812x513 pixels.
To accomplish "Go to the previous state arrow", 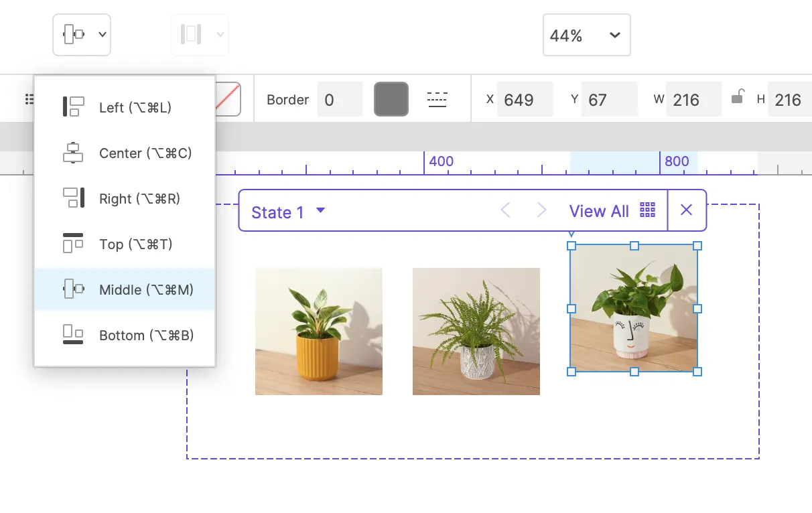I will (x=506, y=211).
